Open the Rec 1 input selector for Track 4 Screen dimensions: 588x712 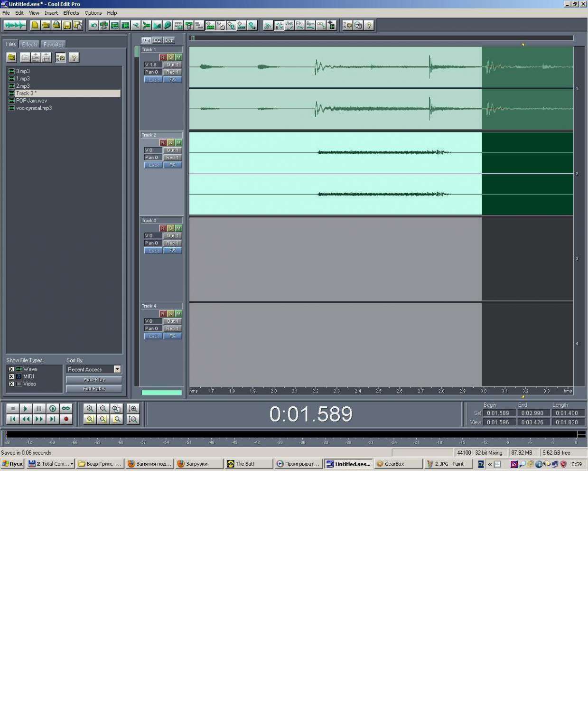pyautogui.click(x=172, y=328)
